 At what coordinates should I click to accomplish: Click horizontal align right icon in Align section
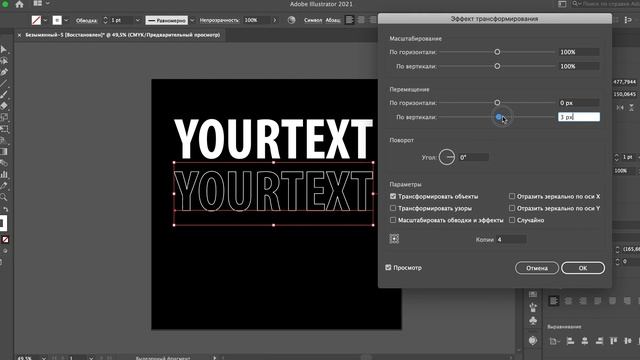pyautogui.click(x=599, y=341)
